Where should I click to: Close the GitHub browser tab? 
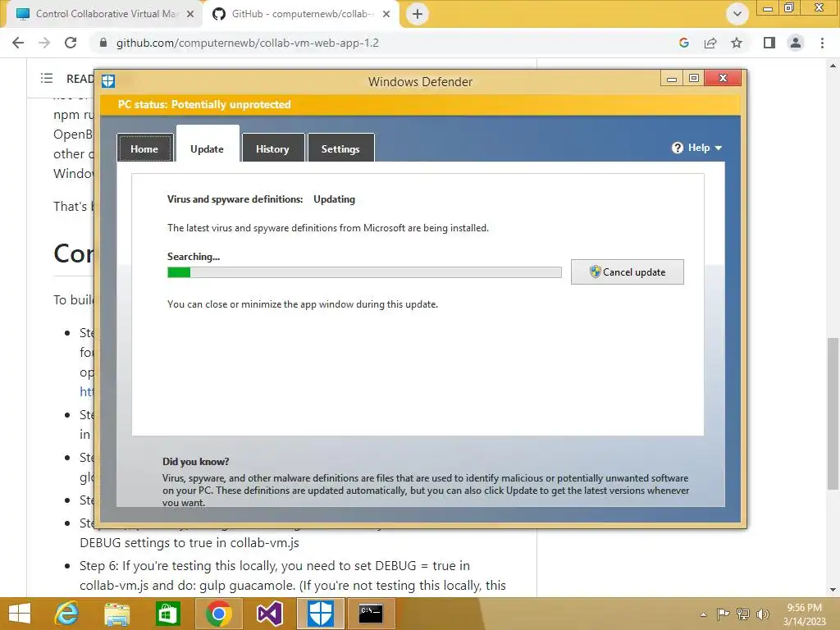point(386,14)
